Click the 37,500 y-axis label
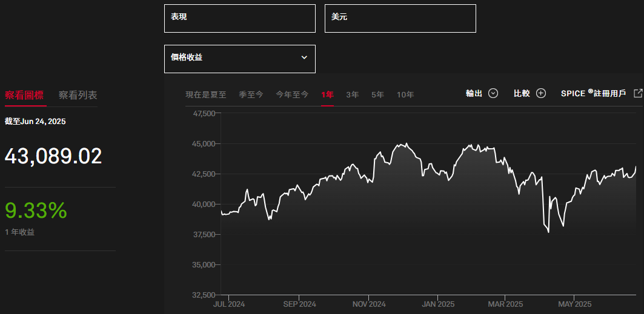This screenshot has width=644, height=314. (x=204, y=235)
